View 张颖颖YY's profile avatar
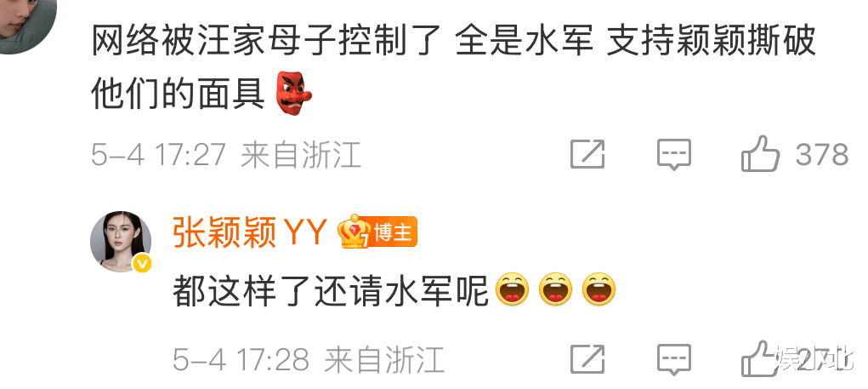The width and height of the screenshot is (868, 389). (122, 241)
